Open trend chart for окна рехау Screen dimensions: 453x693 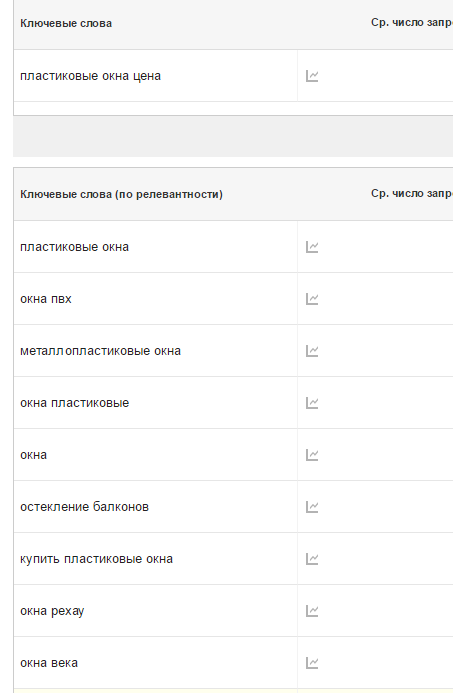(x=312, y=611)
